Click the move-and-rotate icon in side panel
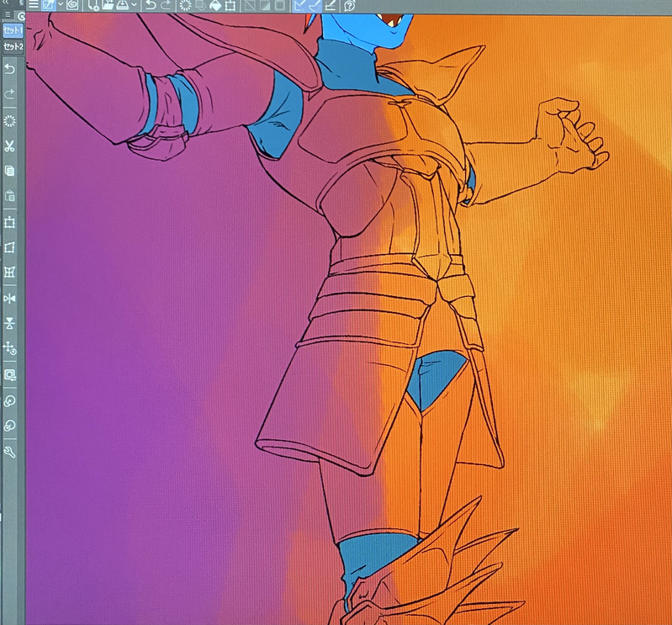This screenshot has width=672, height=625. [9, 348]
